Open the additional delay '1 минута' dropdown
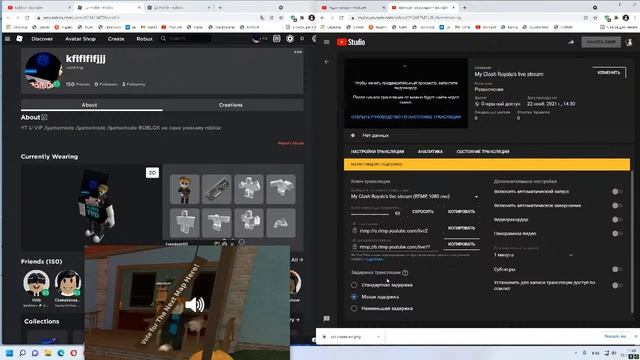The image size is (640, 360). (x=533, y=255)
